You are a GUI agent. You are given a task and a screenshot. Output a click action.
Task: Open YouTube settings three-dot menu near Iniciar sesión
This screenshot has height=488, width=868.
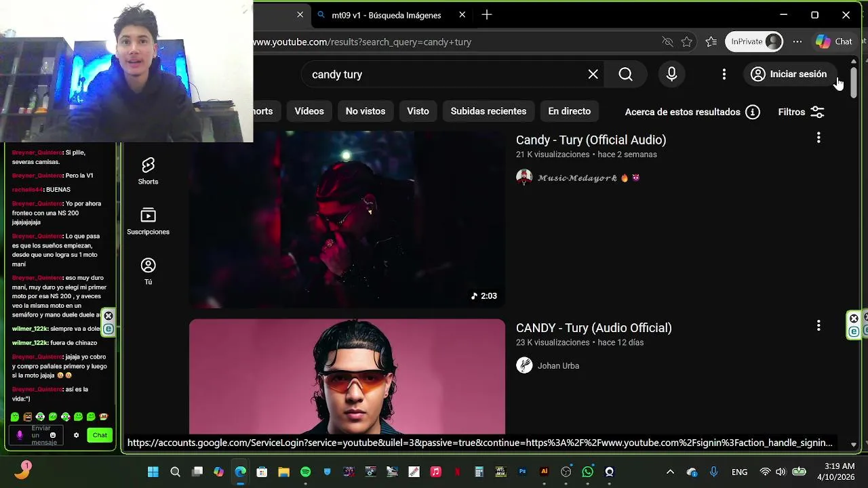pyautogui.click(x=724, y=75)
